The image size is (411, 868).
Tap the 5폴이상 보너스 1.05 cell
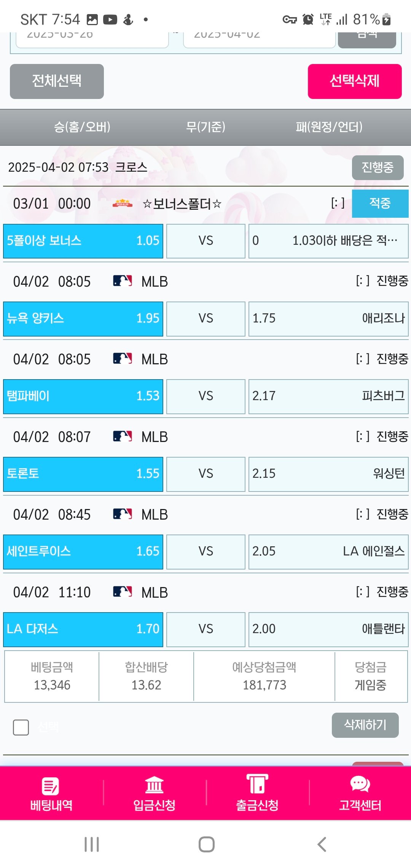tap(83, 241)
